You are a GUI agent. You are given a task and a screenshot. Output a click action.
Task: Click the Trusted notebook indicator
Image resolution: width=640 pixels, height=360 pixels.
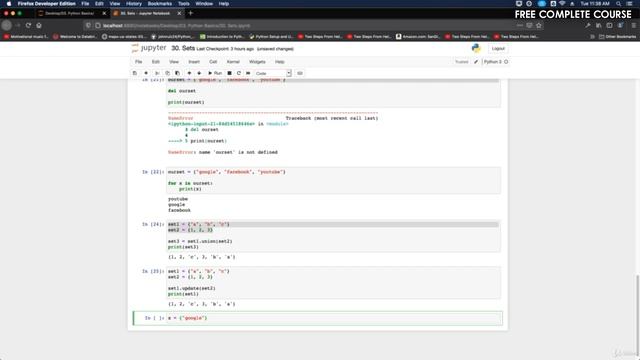pyautogui.click(x=462, y=62)
